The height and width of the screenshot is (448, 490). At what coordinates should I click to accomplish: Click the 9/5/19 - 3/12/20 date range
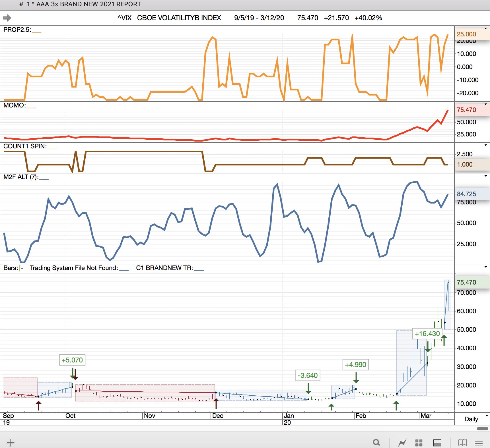(259, 18)
